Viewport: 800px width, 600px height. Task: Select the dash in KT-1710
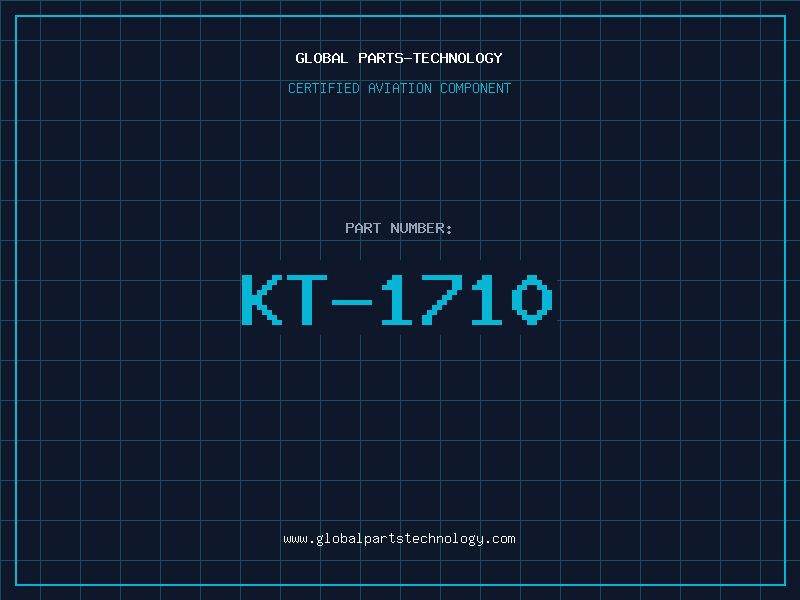pos(352,302)
